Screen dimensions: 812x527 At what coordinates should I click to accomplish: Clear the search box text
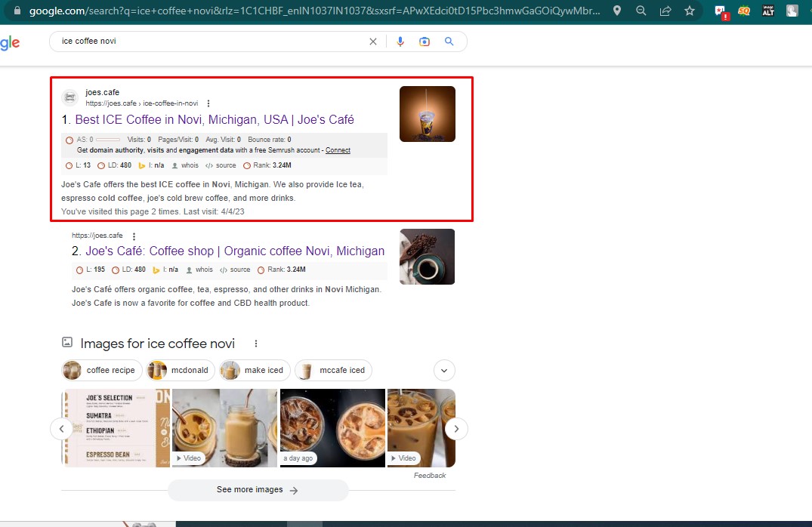(x=372, y=42)
